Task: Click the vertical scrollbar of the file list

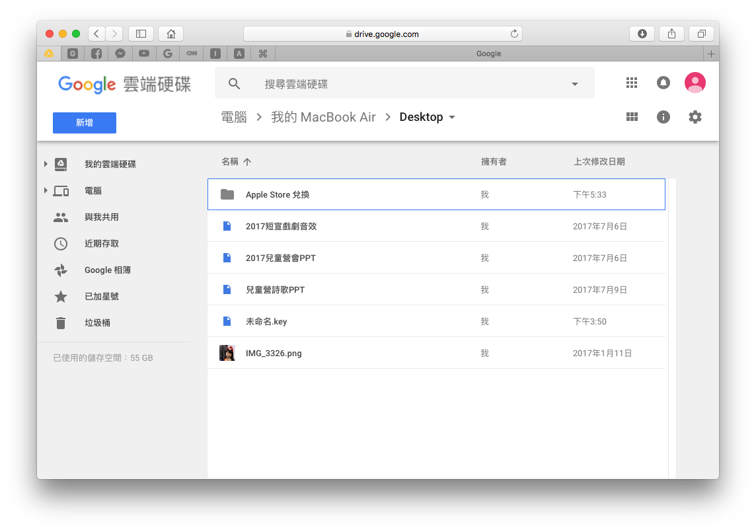Action: (672, 328)
